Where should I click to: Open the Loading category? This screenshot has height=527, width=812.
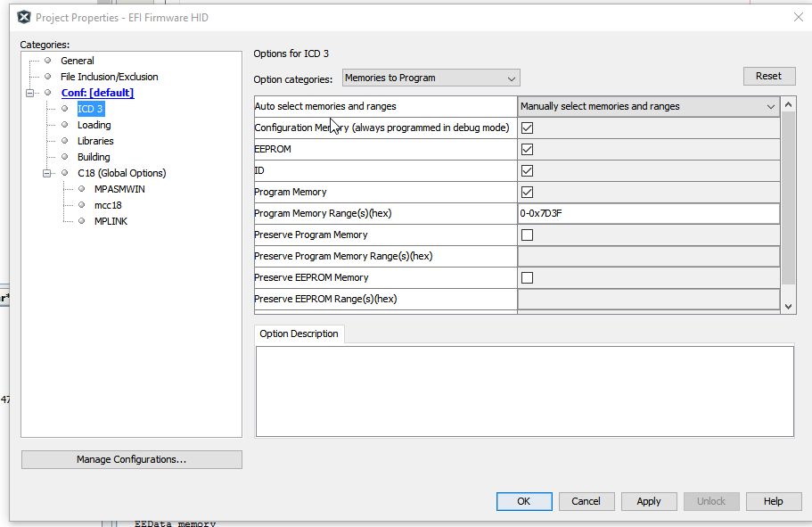click(x=94, y=125)
